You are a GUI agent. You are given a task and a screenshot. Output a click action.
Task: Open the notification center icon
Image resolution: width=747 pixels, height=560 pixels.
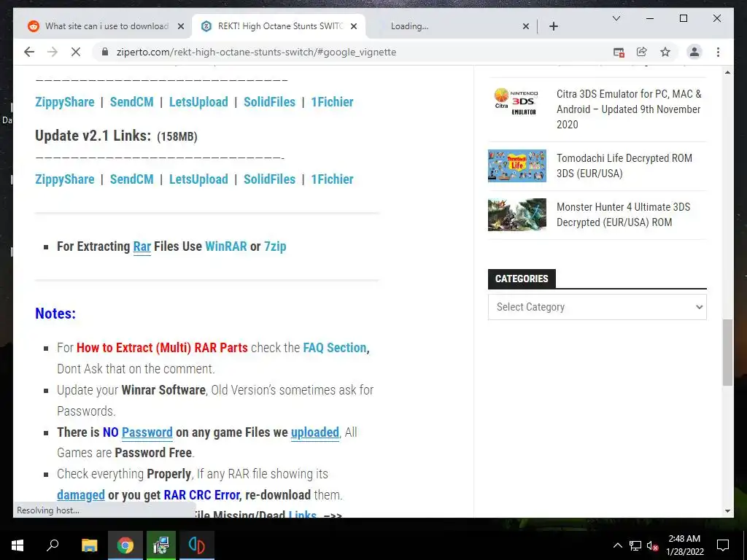click(723, 545)
